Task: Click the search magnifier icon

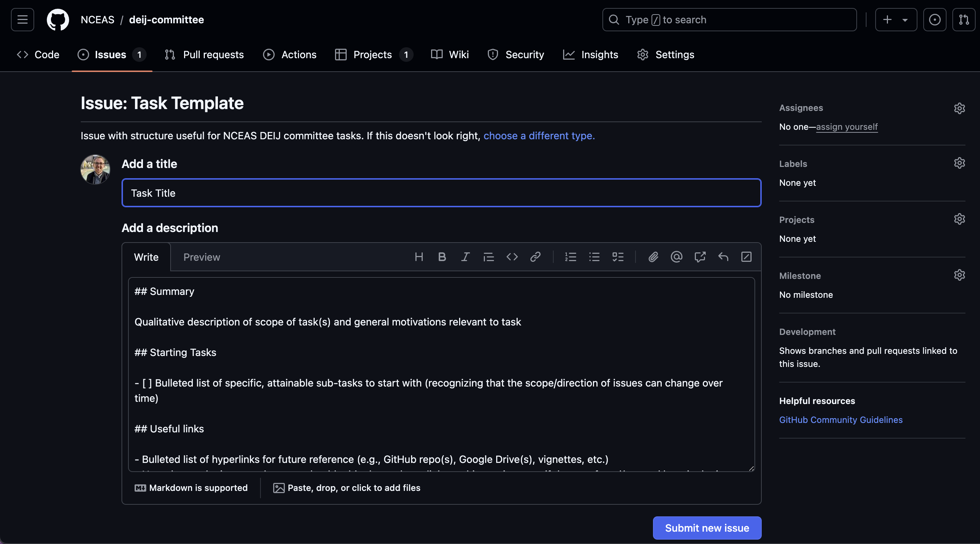Action: [x=614, y=19]
